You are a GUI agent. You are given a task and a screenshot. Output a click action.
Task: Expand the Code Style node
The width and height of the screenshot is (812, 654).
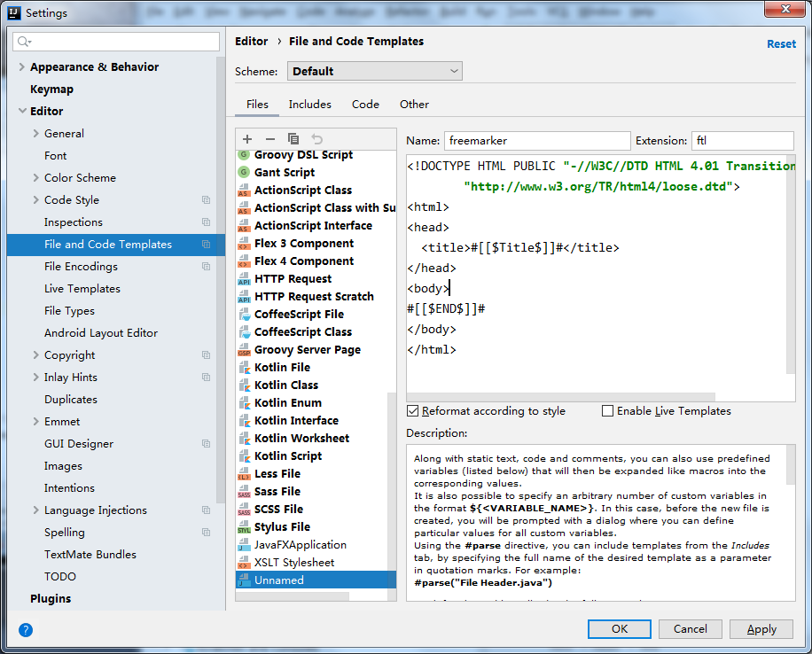coord(35,200)
